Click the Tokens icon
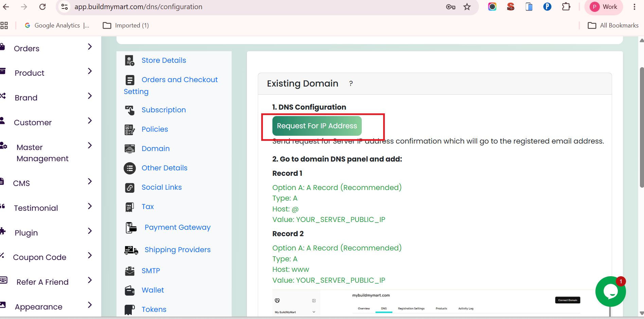 pos(130,309)
